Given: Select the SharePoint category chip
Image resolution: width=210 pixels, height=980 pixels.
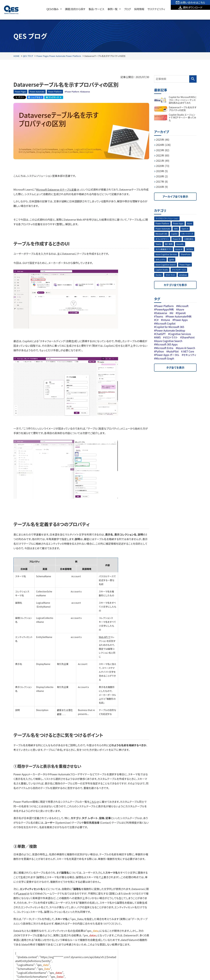Looking at the screenshot, I should (186, 254).
